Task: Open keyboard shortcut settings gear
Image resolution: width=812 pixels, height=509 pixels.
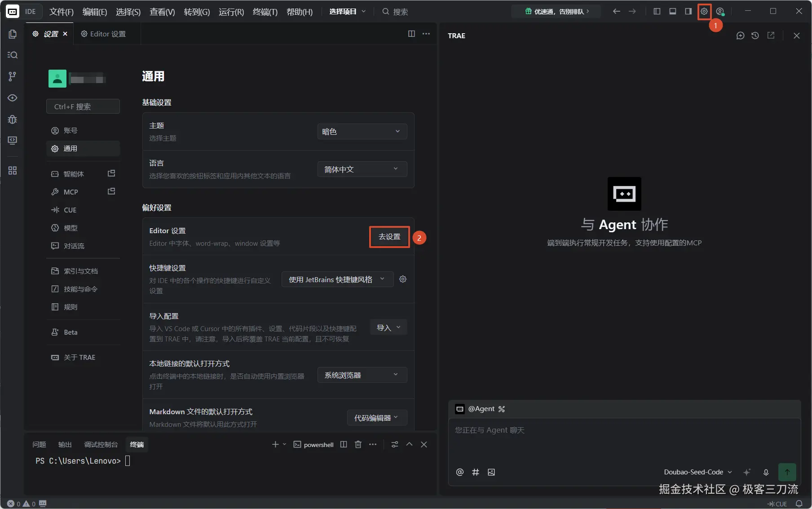Action: 403,279
